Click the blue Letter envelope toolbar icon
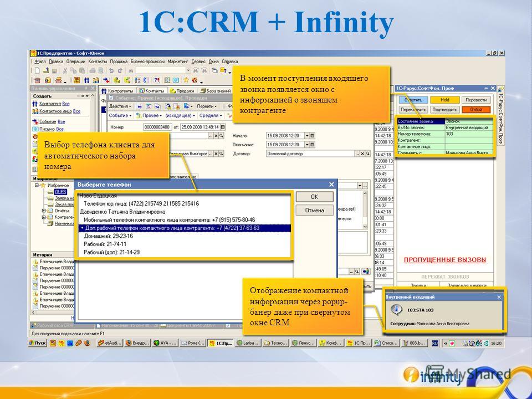This screenshot has height=399, width=532. click(x=176, y=80)
